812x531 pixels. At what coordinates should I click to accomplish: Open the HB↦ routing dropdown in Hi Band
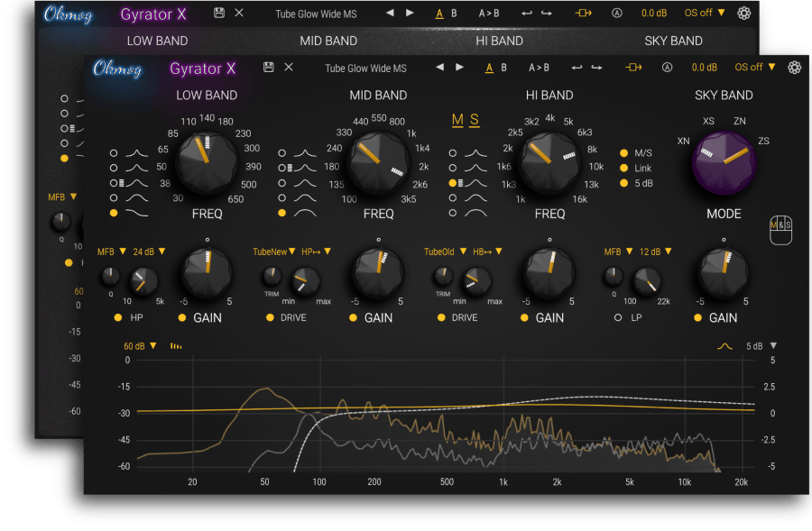click(x=487, y=252)
